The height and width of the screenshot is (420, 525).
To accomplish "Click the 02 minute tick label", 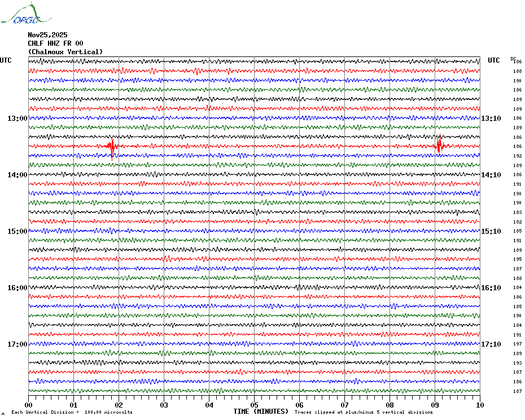I will [119, 405].
